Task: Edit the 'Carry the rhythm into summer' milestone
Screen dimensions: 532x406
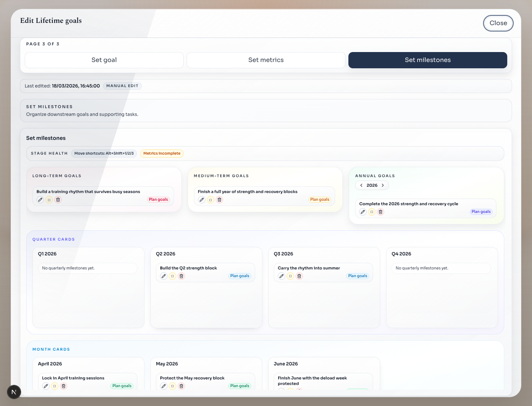Action: [282, 276]
